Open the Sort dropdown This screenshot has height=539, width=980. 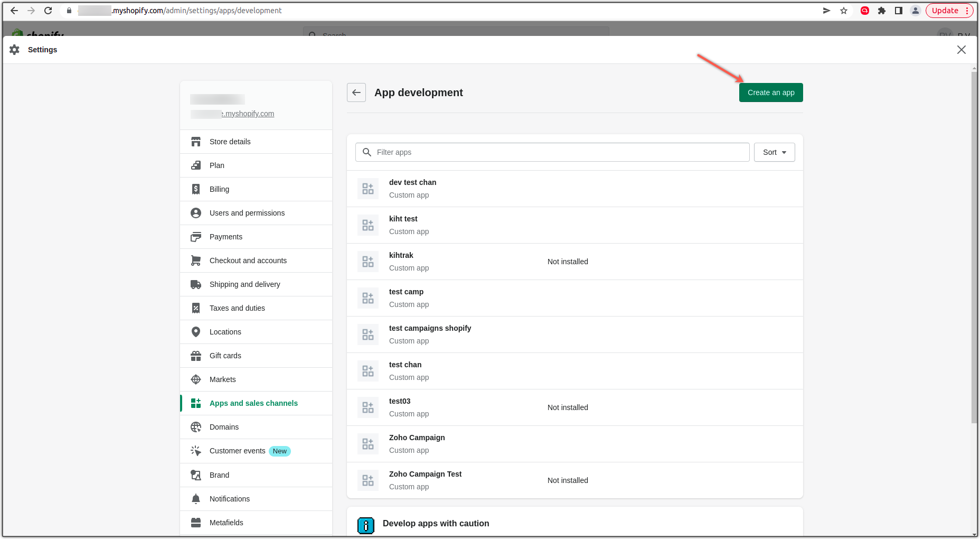click(x=774, y=152)
